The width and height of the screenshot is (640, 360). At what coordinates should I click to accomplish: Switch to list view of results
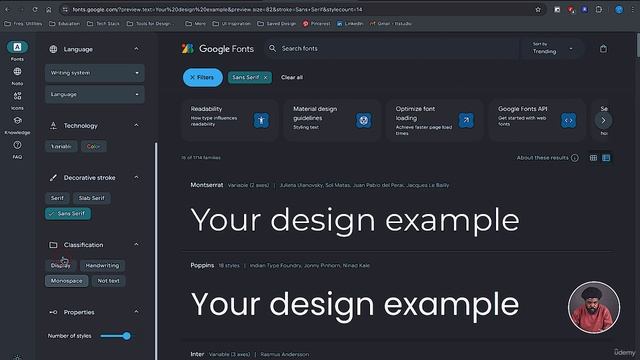(606, 158)
